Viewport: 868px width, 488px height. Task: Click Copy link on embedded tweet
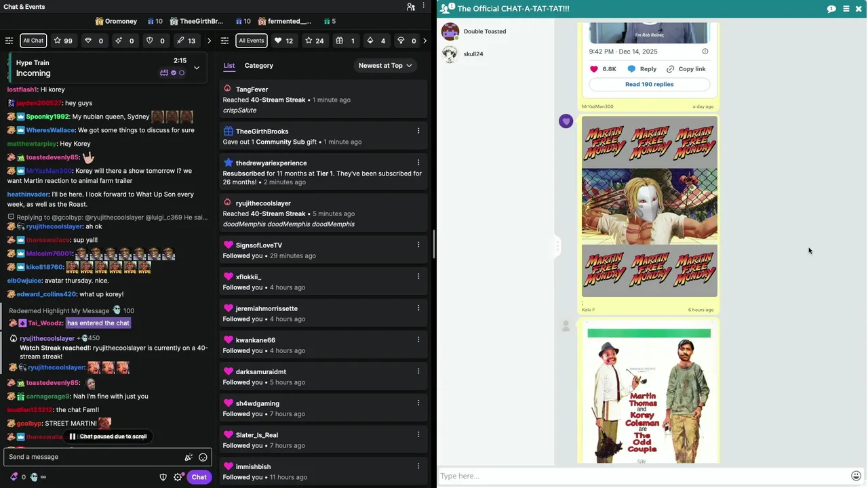point(686,69)
